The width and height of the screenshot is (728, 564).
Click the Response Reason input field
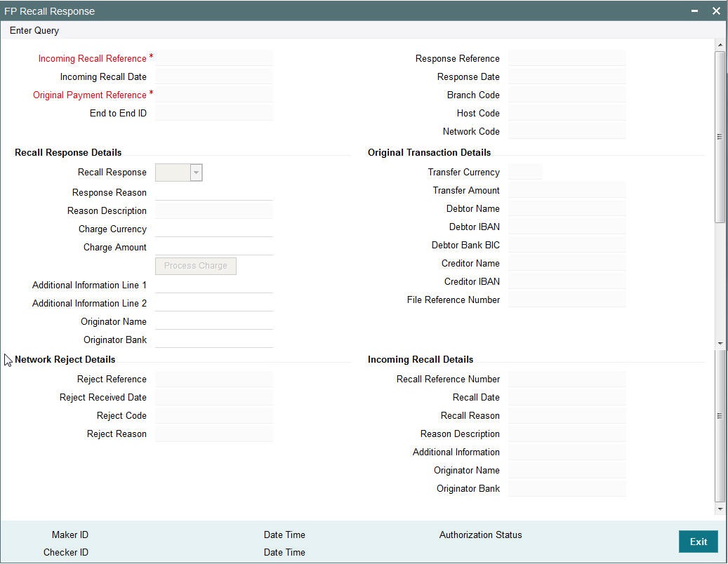pos(214,192)
